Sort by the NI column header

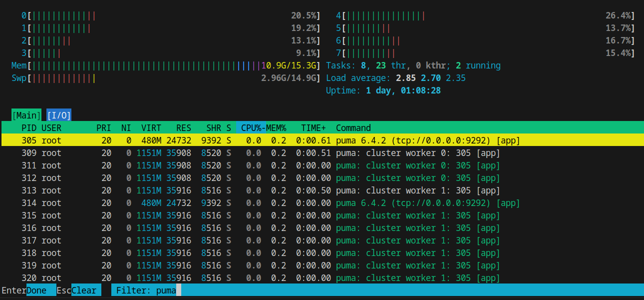tap(126, 128)
